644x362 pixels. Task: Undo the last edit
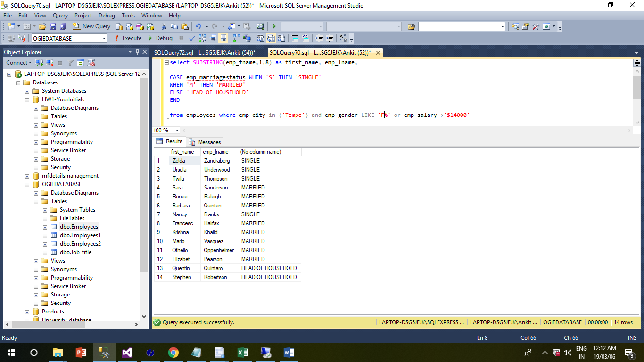(198, 26)
